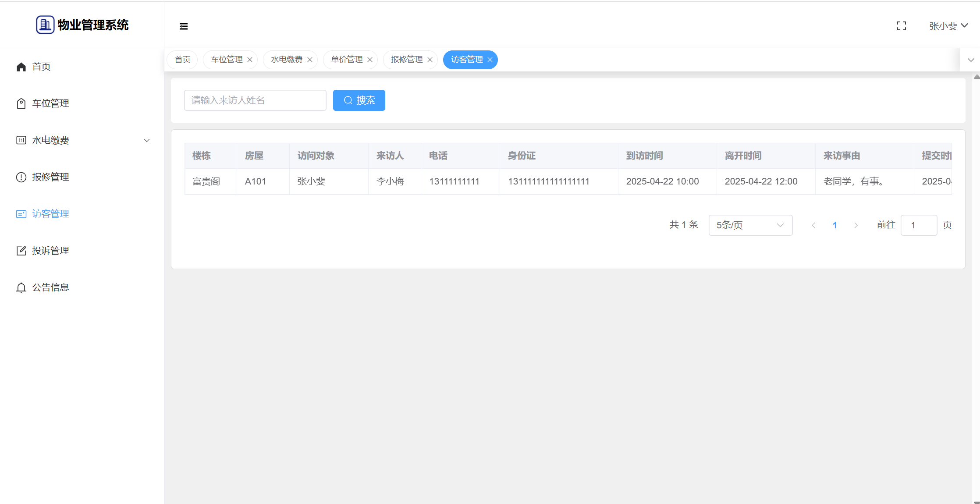Open the tabs overflow dropdown arrow
This screenshot has height=504, width=980.
coord(971,60)
